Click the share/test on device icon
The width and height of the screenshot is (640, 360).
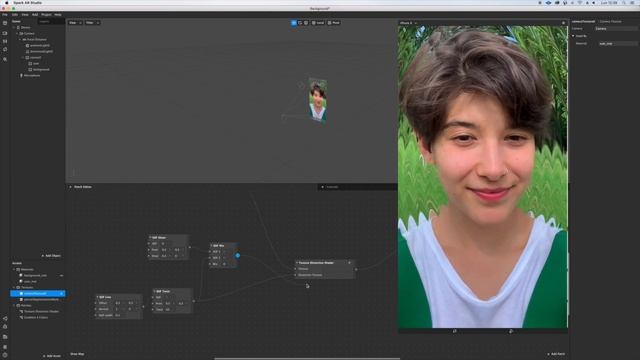[x=5, y=318]
